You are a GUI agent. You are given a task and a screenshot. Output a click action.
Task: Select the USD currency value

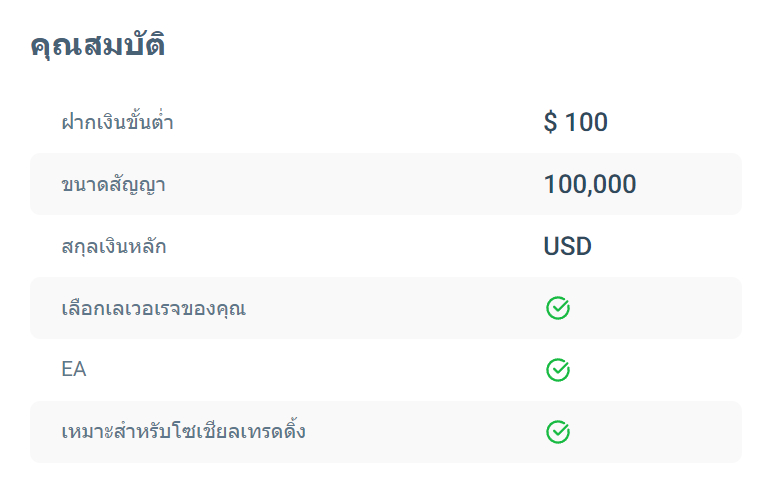pyautogui.click(x=567, y=246)
